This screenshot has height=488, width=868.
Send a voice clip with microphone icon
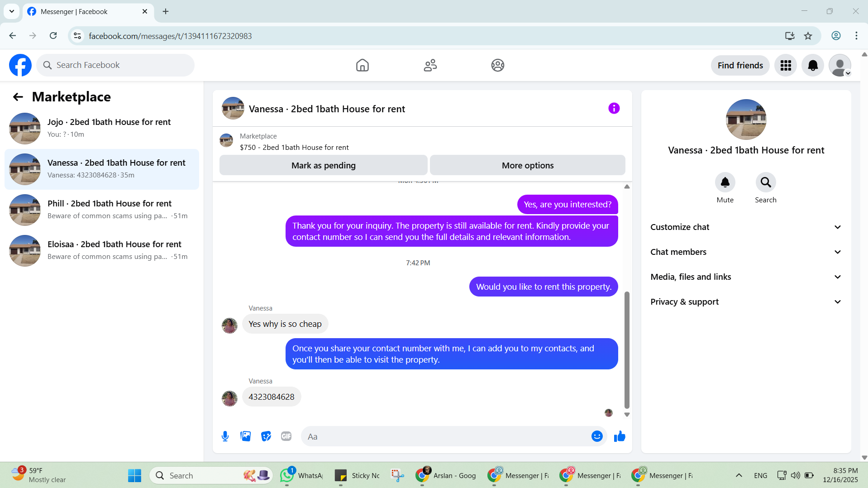pyautogui.click(x=225, y=436)
